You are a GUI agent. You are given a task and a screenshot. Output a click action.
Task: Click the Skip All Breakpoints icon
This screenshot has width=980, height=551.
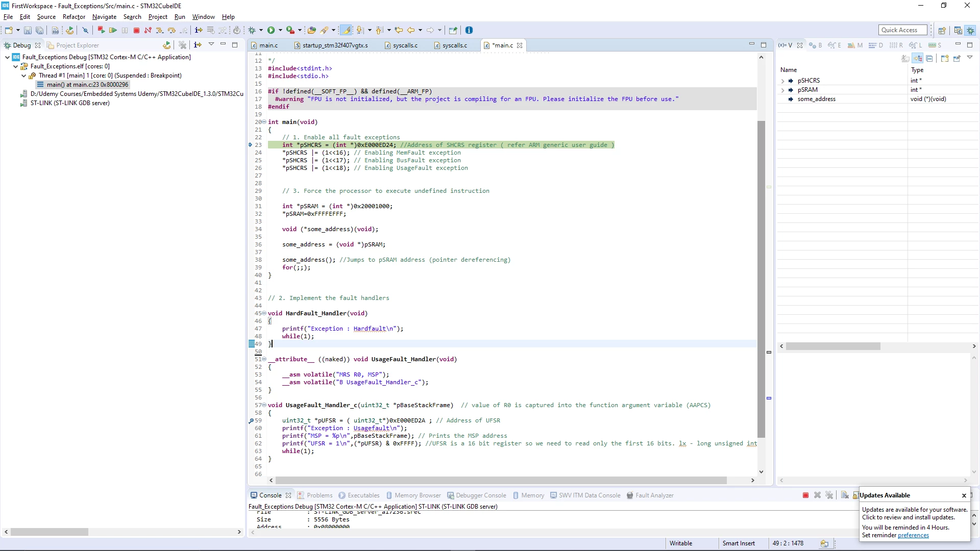pyautogui.click(x=85, y=31)
